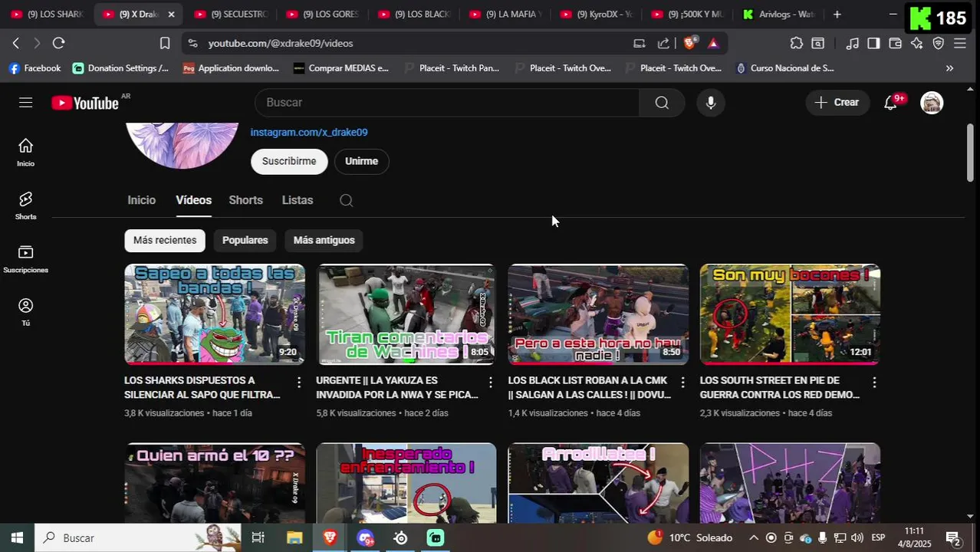Open browser extensions puzzle icon
The image size is (980, 552).
click(x=797, y=43)
